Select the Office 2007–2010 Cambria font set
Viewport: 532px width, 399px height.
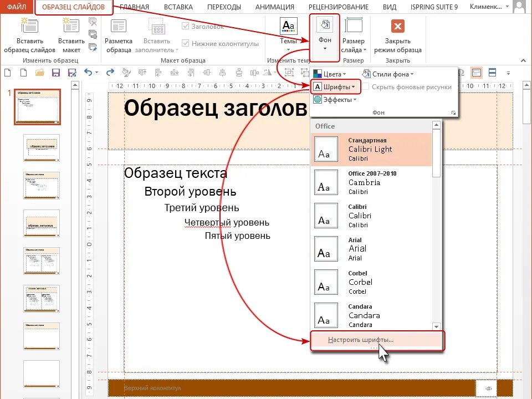371,182
